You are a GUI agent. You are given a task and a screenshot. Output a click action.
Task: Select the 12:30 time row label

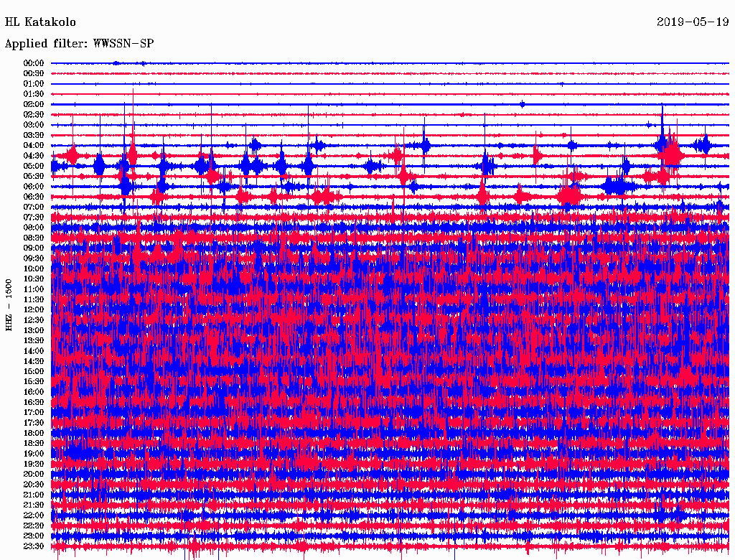click(x=34, y=320)
